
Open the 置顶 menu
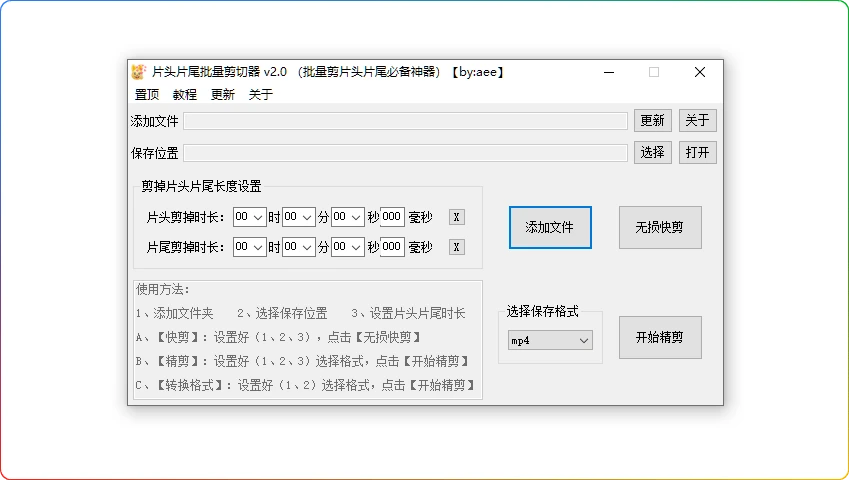point(147,95)
